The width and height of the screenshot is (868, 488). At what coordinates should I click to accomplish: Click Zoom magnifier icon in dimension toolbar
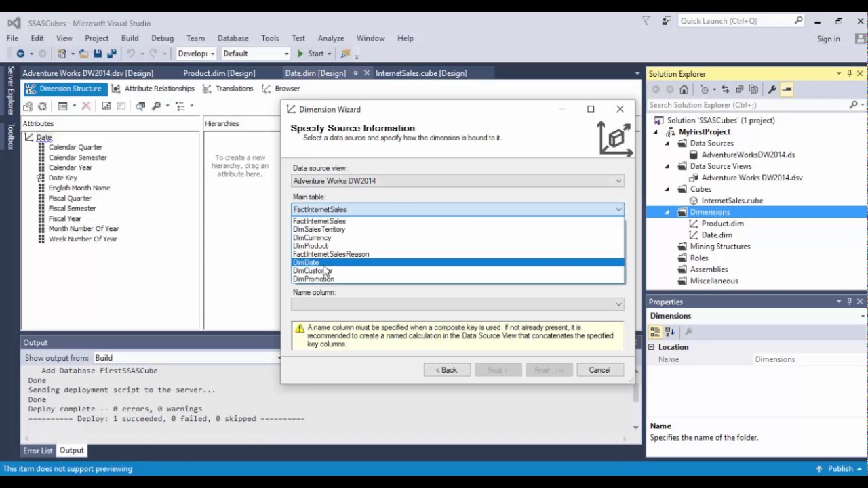coord(156,106)
